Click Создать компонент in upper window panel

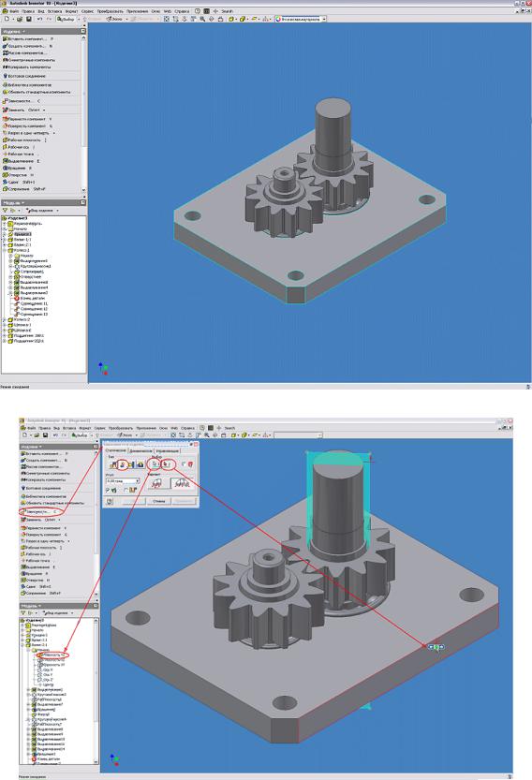(x=27, y=46)
